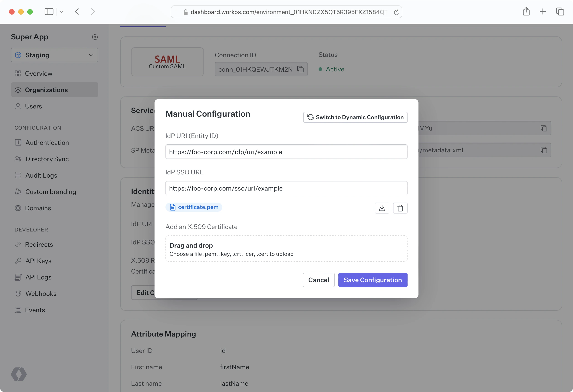The height and width of the screenshot is (392, 573).
Task: Switch to Dynamic Configuration
Action: (x=355, y=117)
